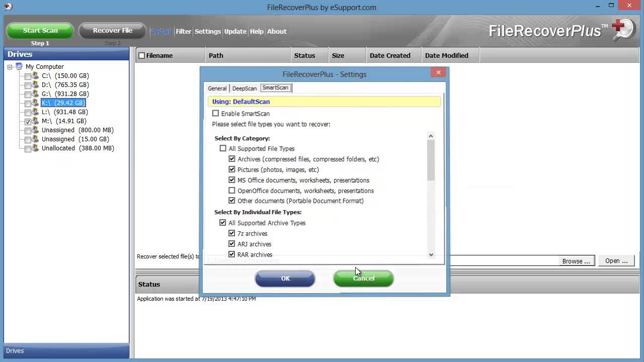Viewport: 644px width, 362px height.
Task: Open the Settings menu item
Action: point(208,31)
